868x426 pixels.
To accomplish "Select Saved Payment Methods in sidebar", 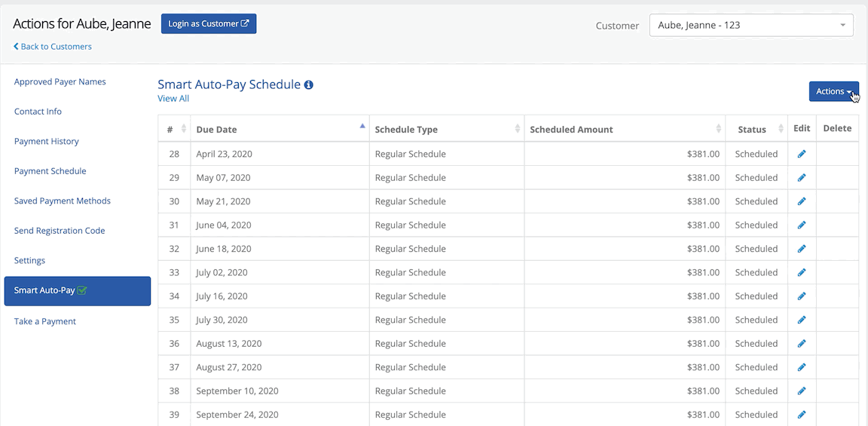I will coord(63,201).
